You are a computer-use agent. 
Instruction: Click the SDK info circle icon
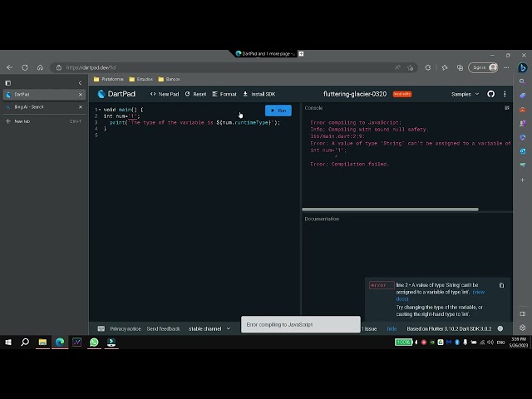tap(500, 328)
